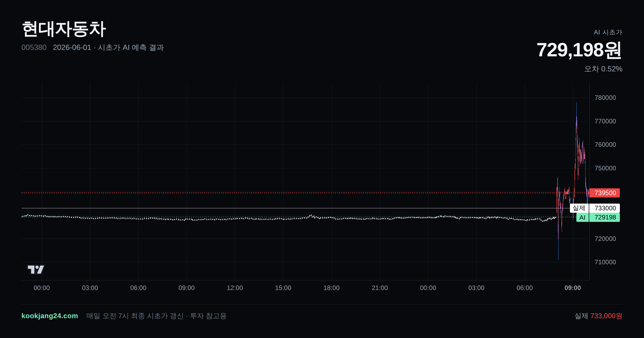Viewport: 644px width, 338px height.
Task: Click the 12:00 time axis label
Action: coord(235,288)
